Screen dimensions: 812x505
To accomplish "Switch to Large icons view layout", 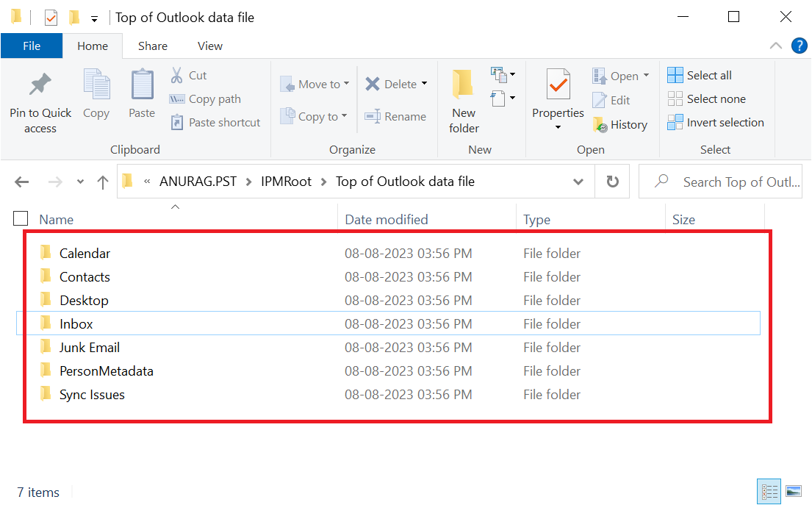I will coord(794,492).
